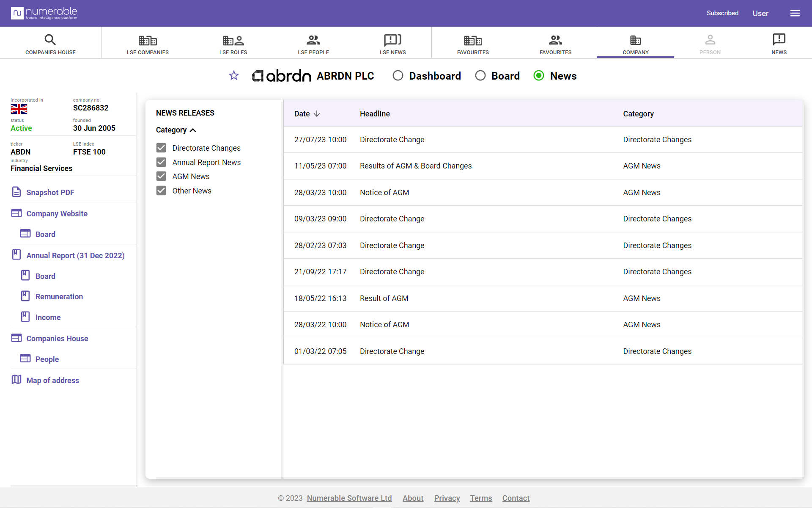
Task: Click the Companies House browser icon
Action: tap(16, 338)
